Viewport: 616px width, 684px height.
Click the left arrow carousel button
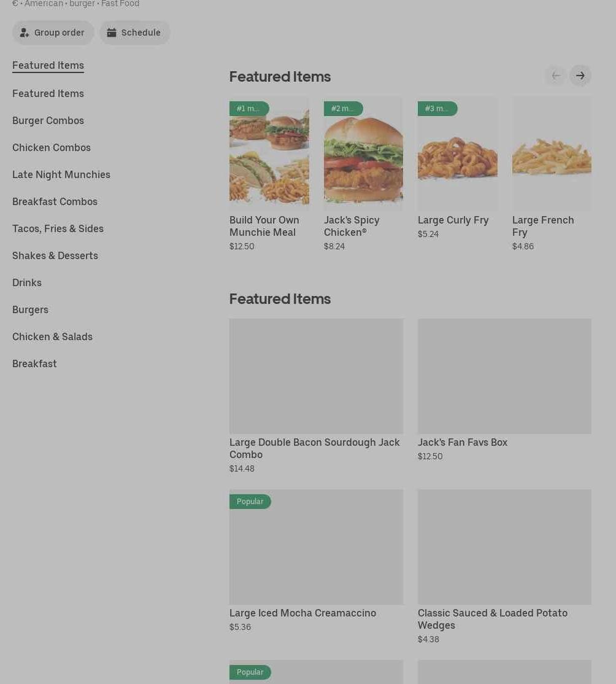pos(556,76)
